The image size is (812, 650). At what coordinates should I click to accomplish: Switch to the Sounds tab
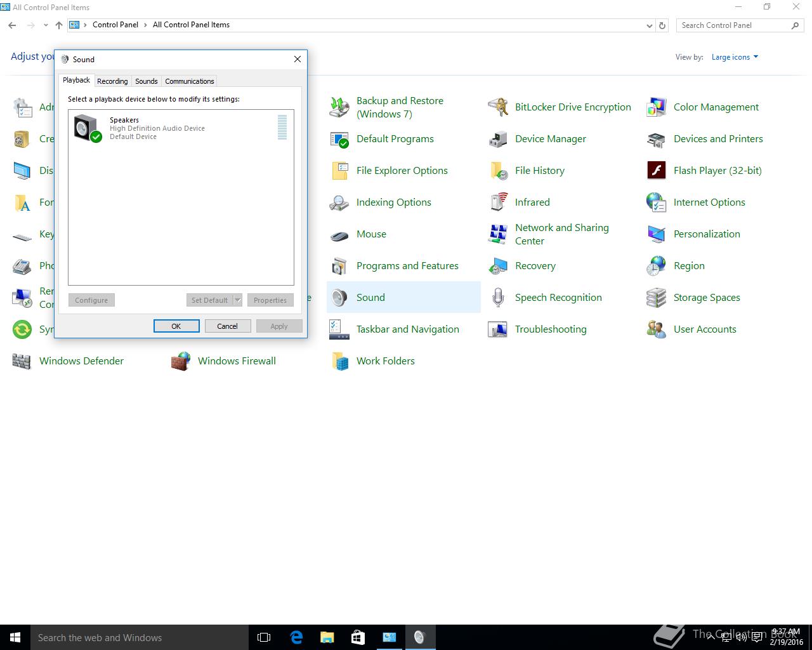146,81
